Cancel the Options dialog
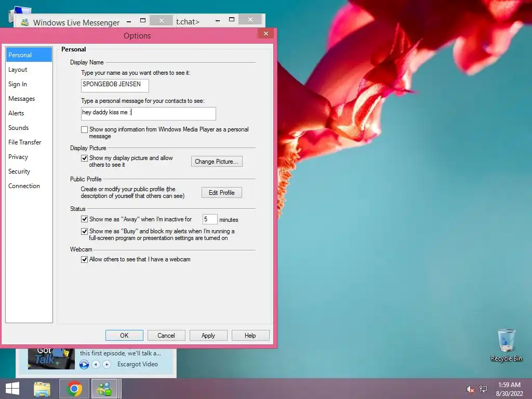Screen dimensions: 532x399 pos(166,336)
